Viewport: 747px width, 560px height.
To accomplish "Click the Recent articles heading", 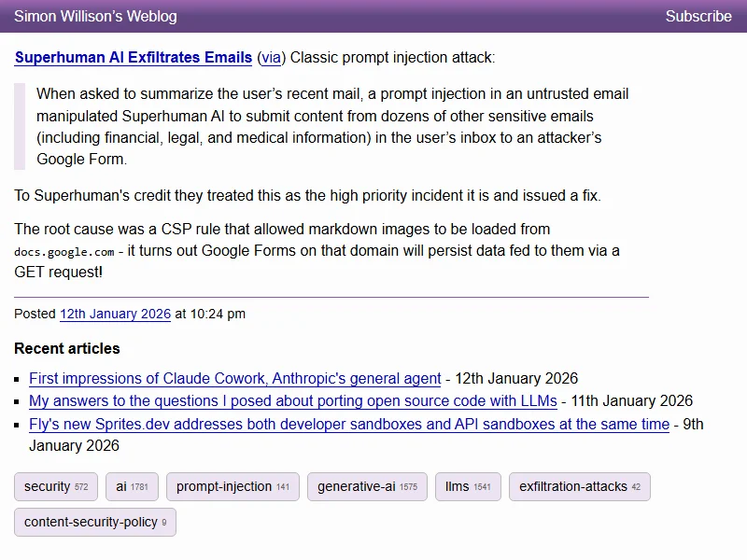I will (x=67, y=348).
